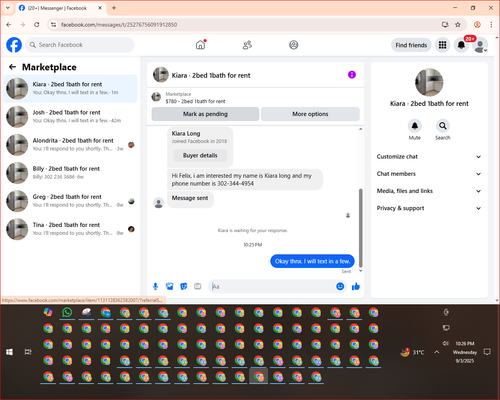Screen dimensions: 500x400
Task: Open Buyer details for Kiara Long
Action: tap(200, 155)
